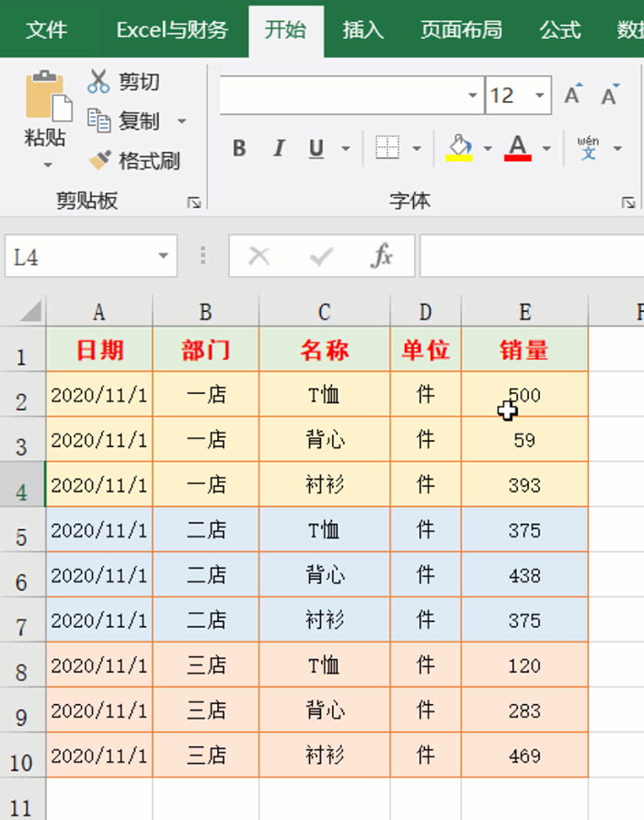The width and height of the screenshot is (644, 820).
Task: Click the 复制 button label
Action: (x=139, y=121)
